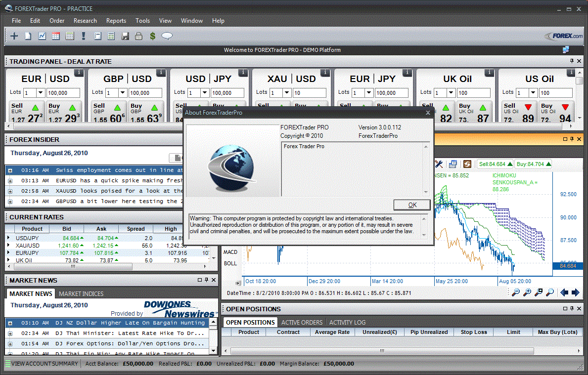Screen dimensions: 588x375
Task: Zoom in on the chart with magnifier plus
Action: click(x=527, y=292)
